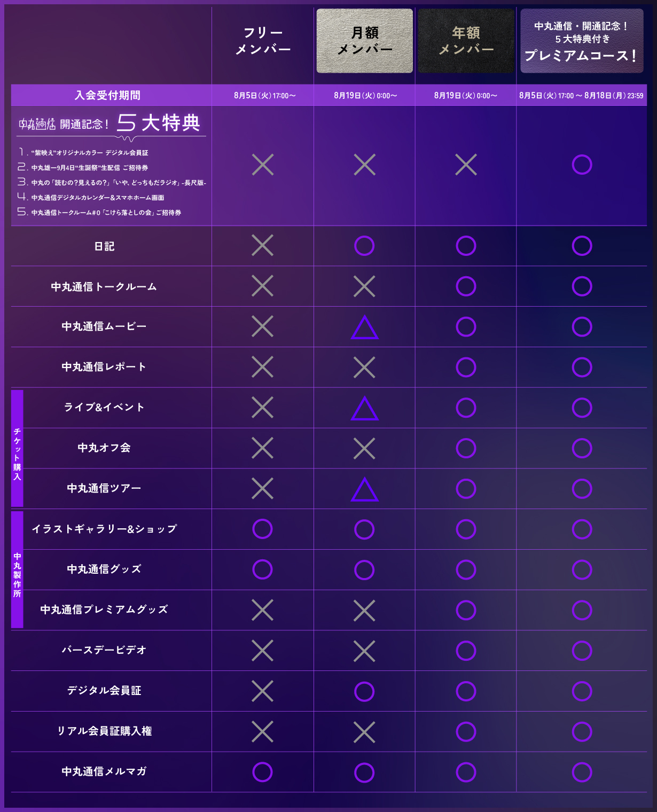Click the circle for 中丸通信グッズ under フリーメンバー
The width and height of the screenshot is (657, 812).
pyautogui.click(x=262, y=569)
